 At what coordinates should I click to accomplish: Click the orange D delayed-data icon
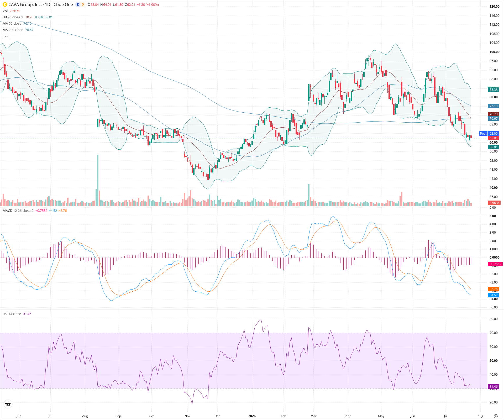(83, 4)
